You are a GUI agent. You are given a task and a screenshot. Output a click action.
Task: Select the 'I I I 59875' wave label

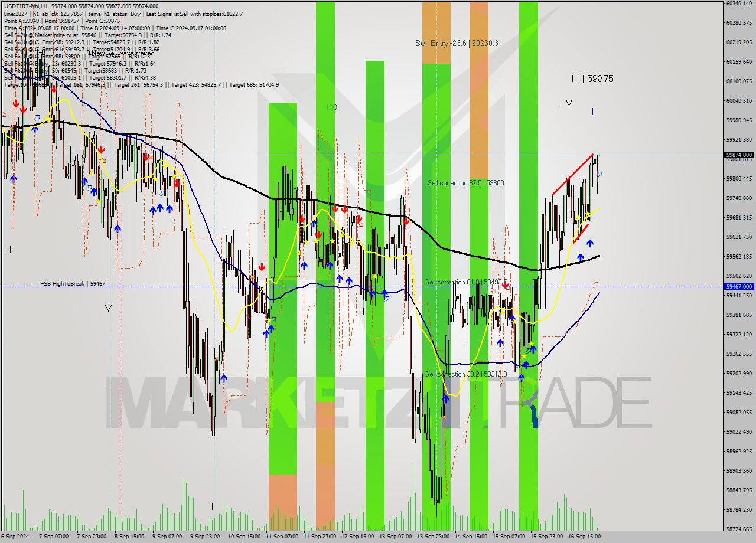click(x=592, y=78)
